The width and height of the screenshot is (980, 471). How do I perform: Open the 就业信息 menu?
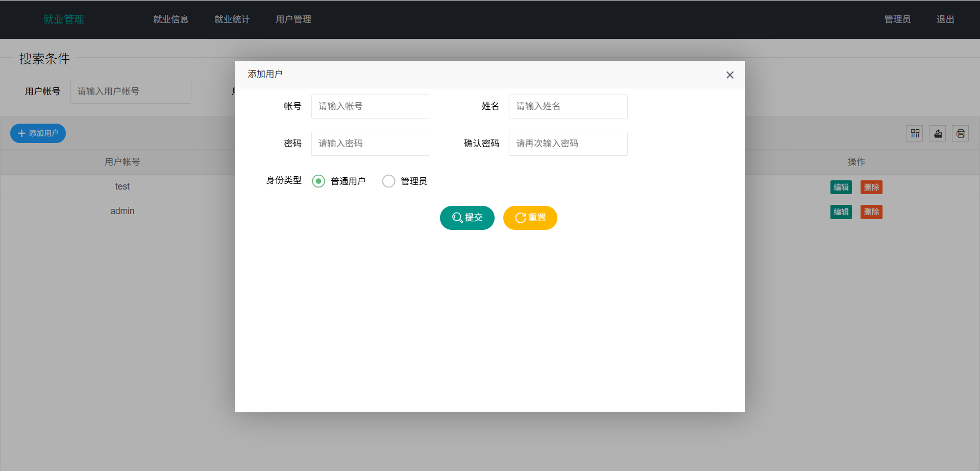coord(171,19)
